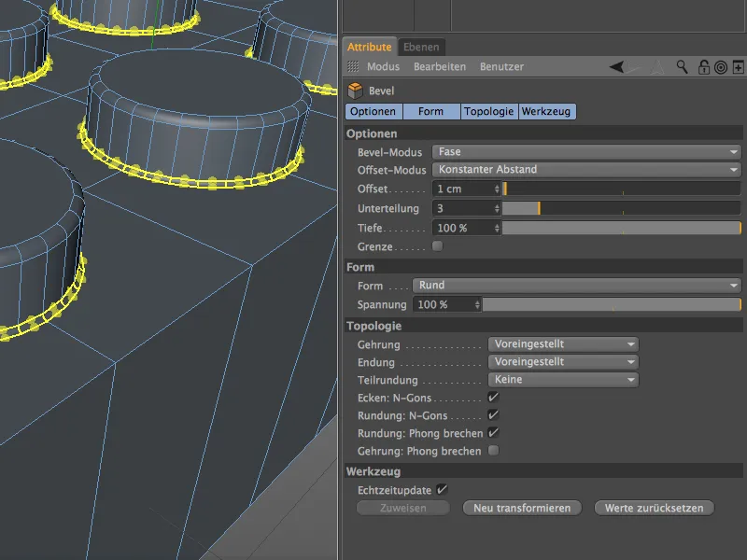Click the Tiefe slider bar
The image size is (747, 560).
[x=621, y=228]
